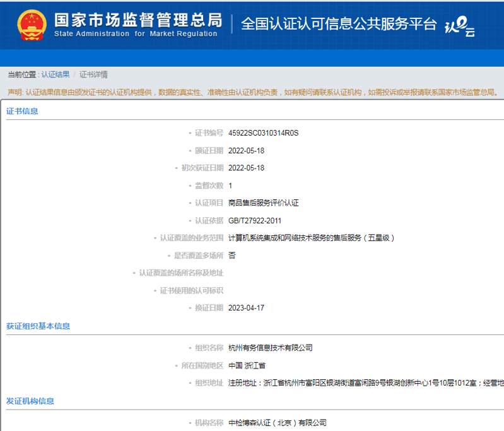Click the 当前位置 breadcrumb label
The height and width of the screenshot is (431, 504).
(x=22, y=74)
